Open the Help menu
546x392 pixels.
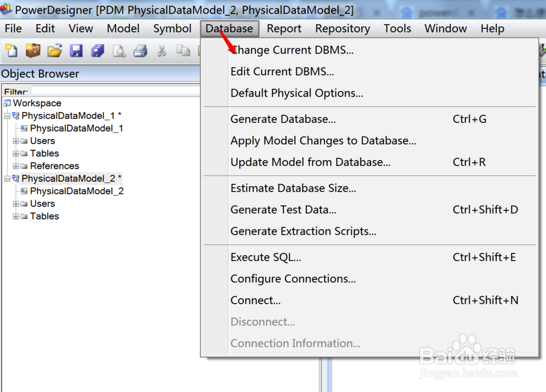492,28
